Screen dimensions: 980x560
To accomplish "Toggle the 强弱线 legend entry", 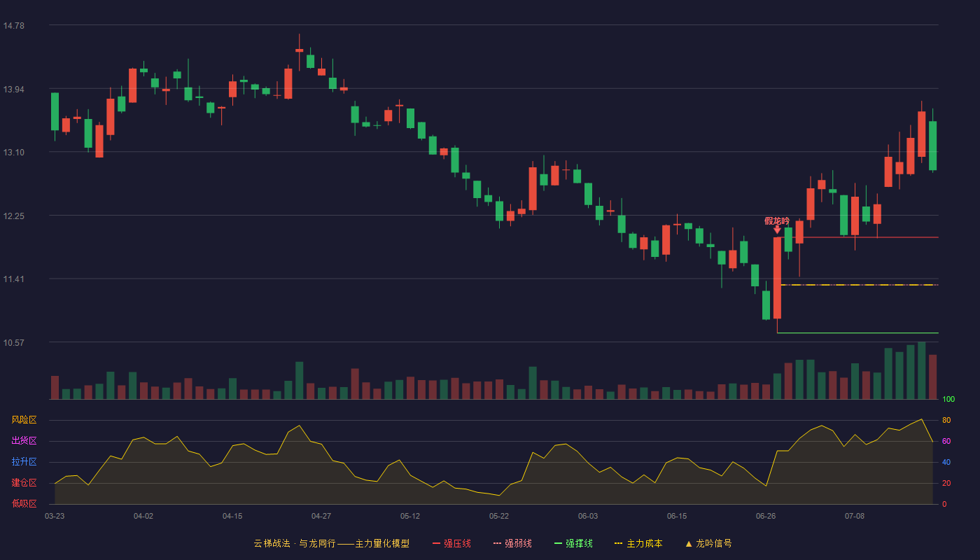I will click(512, 543).
